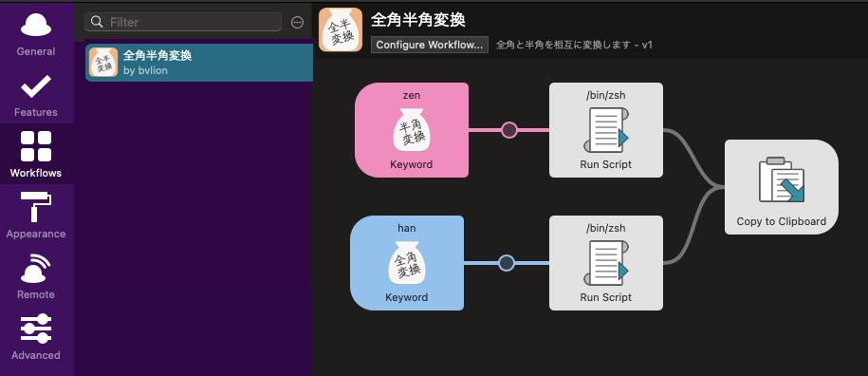
Task: Select the 全角半角変換 workflow in list
Action: pyautogui.click(x=199, y=63)
